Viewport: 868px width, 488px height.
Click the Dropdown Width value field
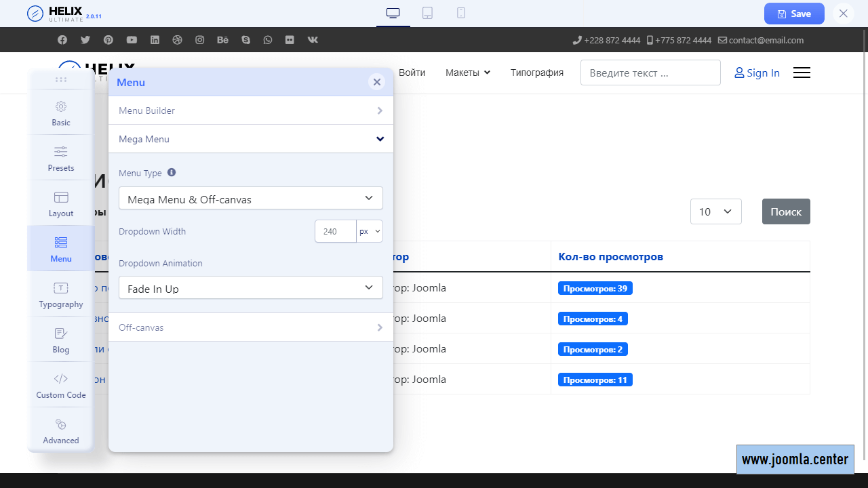335,231
